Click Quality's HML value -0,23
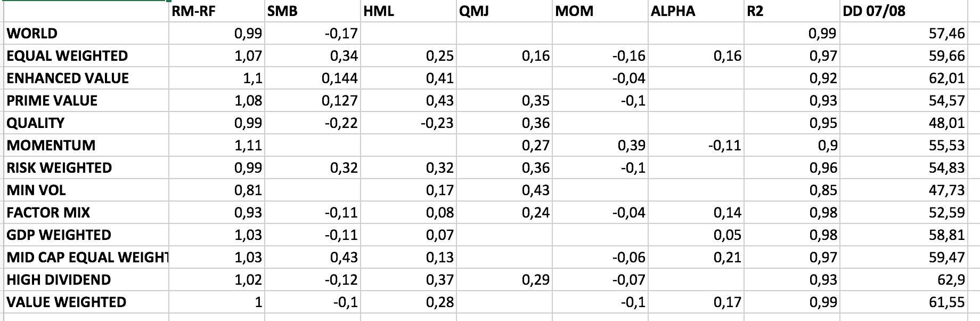Viewport: 980px width, 321px height. pyautogui.click(x=408, y=123)
